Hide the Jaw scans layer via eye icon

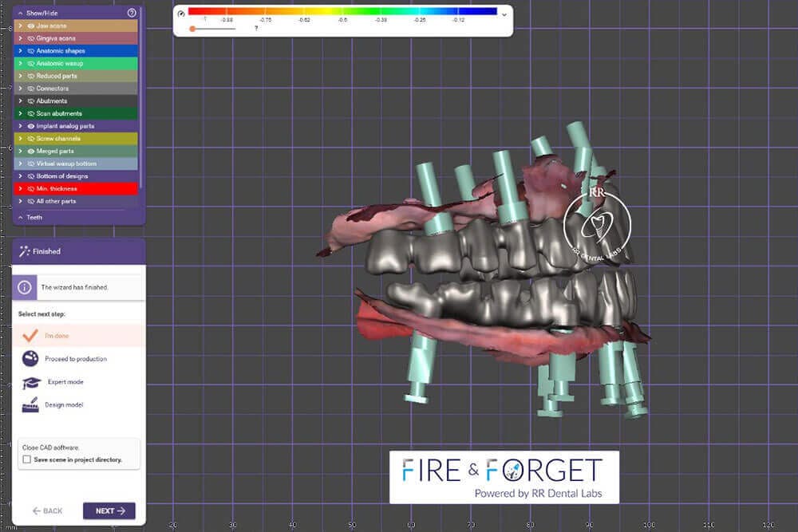click(31, 26)
